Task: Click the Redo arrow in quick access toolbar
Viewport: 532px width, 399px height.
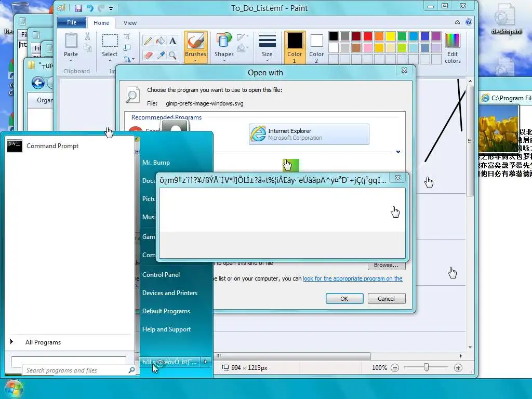Action: [x=101, y=8]
